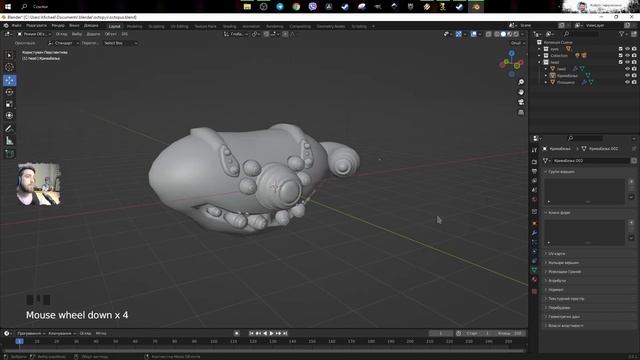The image size is (640, 360).
Task: Open the Modifiers wrench properties tab
Action: click(x=534, y=233)
